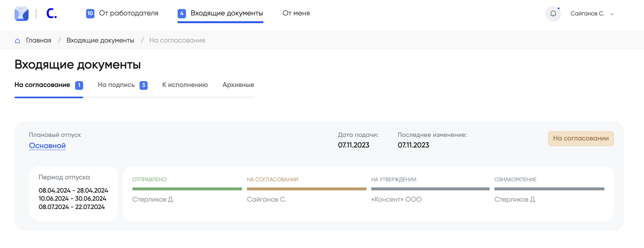Expand the user menu chevron
644x248 pixels.
(x=612, y=14)
